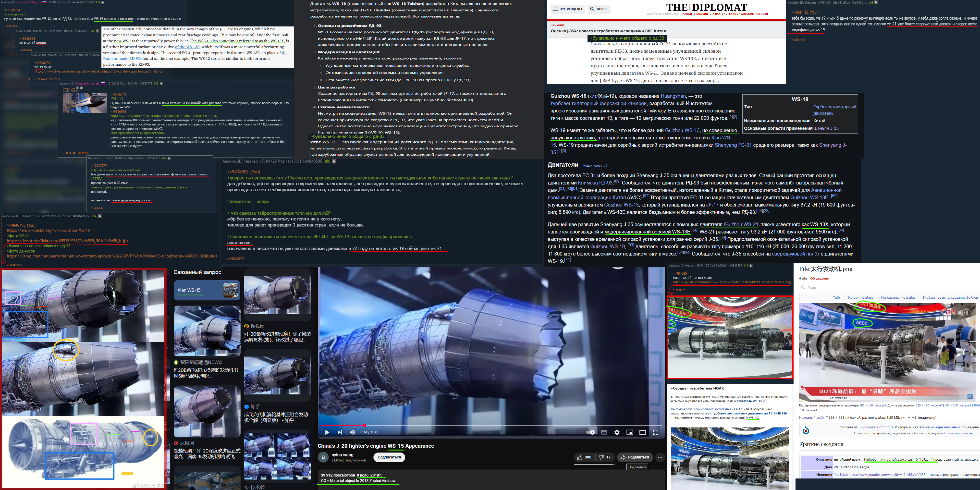Open the q7.itc.cn image link

[x=732, y=282]
